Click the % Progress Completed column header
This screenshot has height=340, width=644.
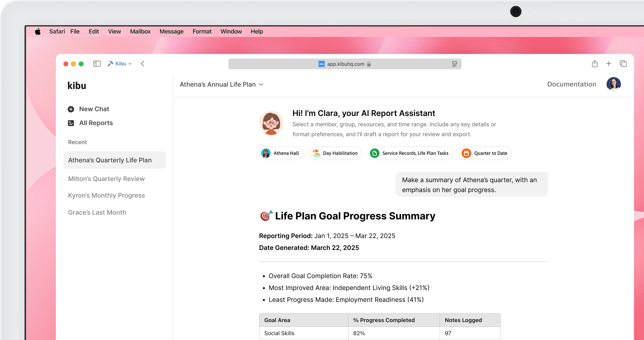(394, 320)
